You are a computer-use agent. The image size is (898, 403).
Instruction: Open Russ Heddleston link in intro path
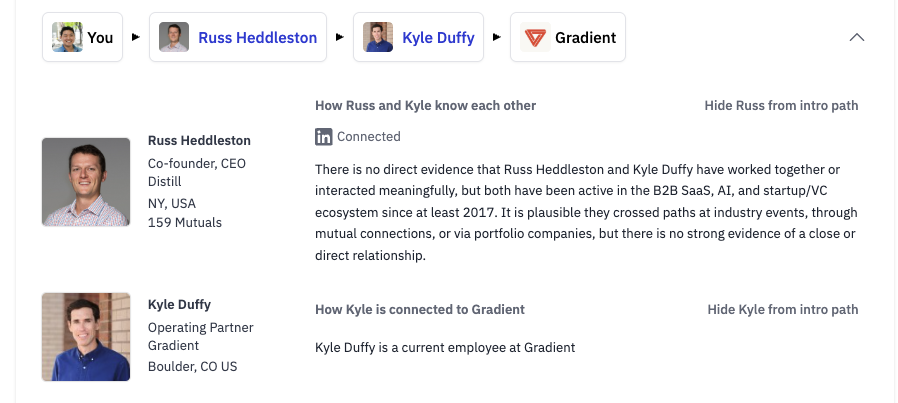257,38
